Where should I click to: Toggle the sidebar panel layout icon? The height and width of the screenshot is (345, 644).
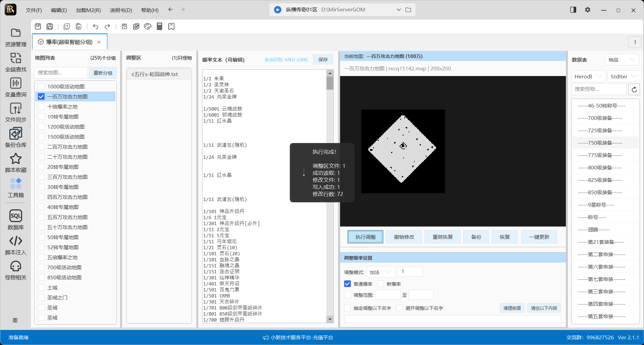click(573, 10)
